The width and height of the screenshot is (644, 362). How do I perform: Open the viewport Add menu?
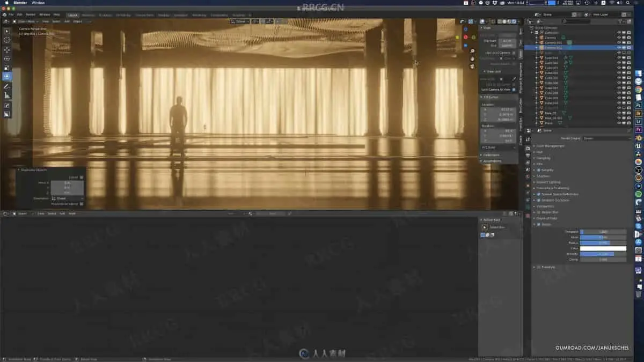point(67,21)
